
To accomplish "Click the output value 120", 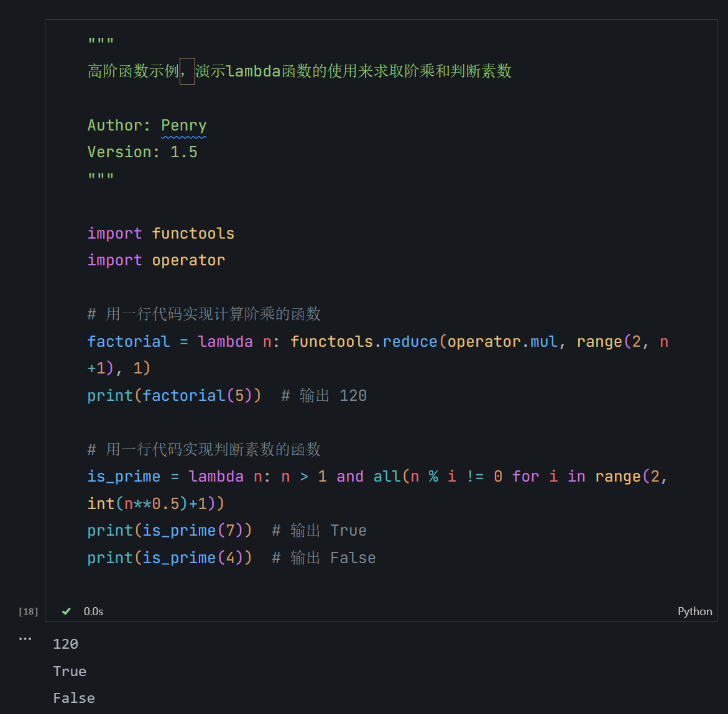I will (x=65, y=644).
